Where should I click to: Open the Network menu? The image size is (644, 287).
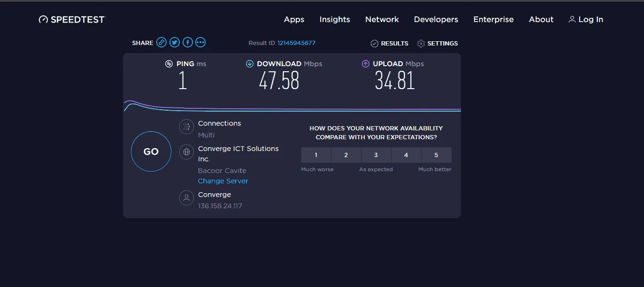[x=382, y=19]
